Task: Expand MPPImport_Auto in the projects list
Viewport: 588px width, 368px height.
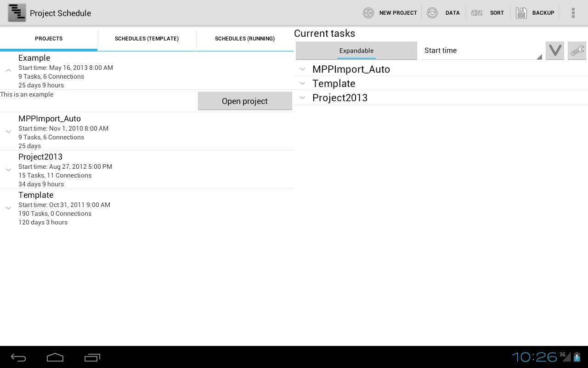Action: click(x=8, y=132)
